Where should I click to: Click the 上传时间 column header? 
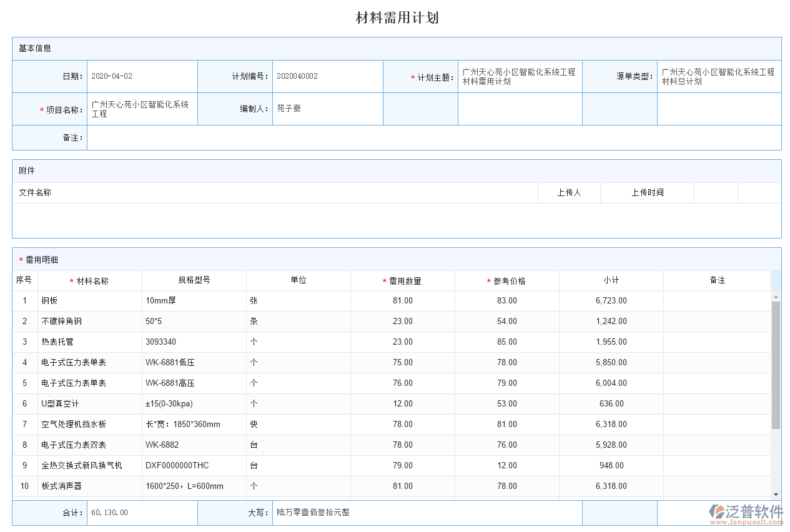click(646, 192)
